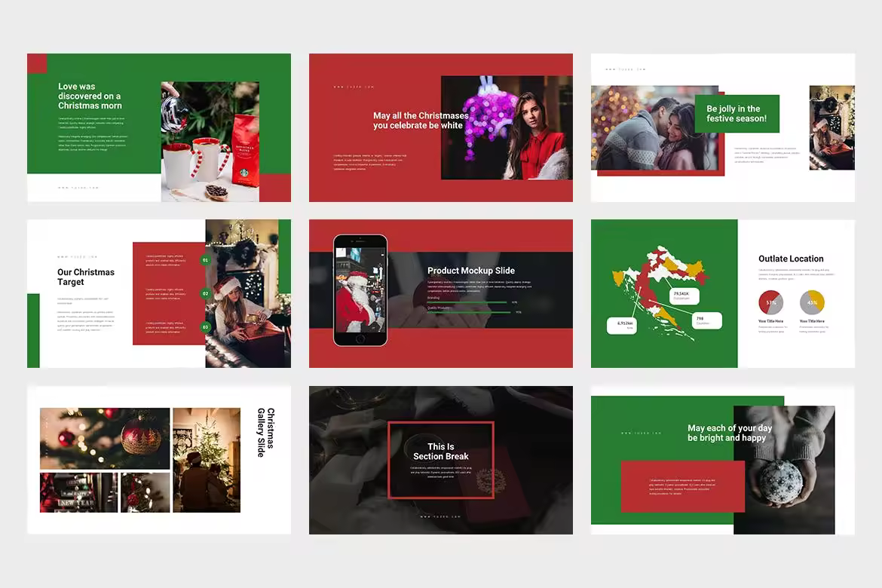Select the phone mockup showing Santa
882x588 pixels.
tap(360, 290)
